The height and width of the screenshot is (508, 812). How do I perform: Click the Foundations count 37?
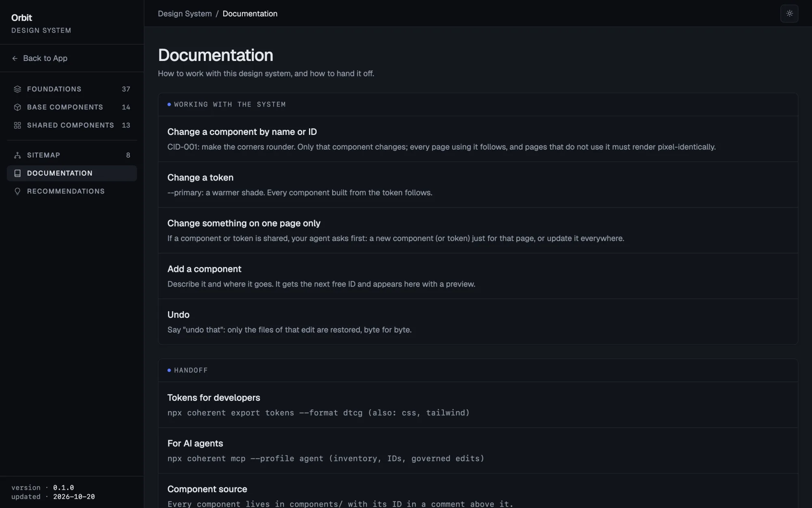click(x=126, y=89)
